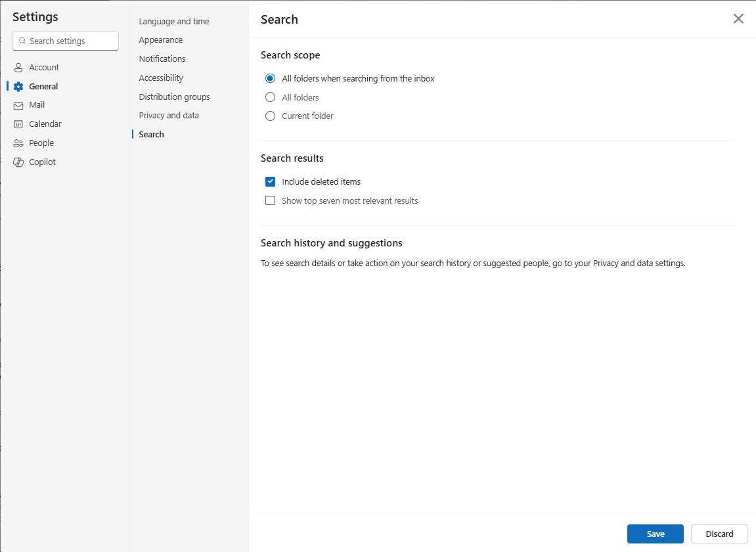Viewport: 756px width, 552px height.
Task: Close the Settings dialog with the X icon
Action: pyautogui.click(x=738, y=18)
